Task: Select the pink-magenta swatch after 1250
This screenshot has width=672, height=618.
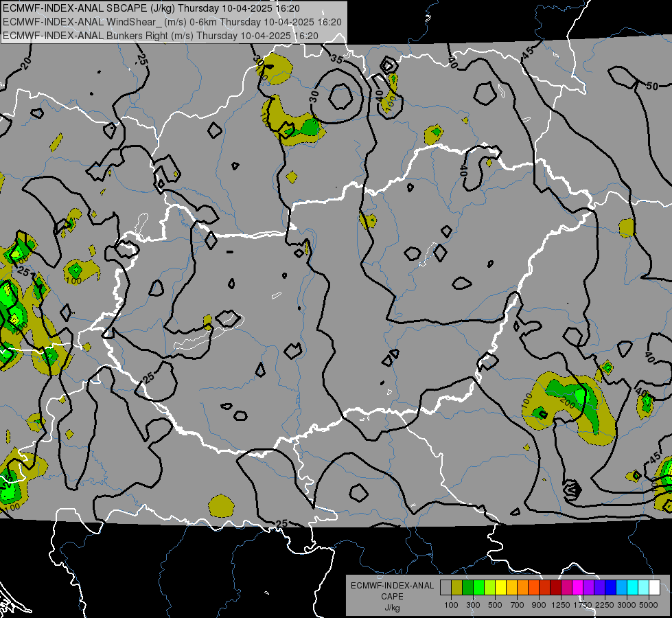Action: point(566,587)
